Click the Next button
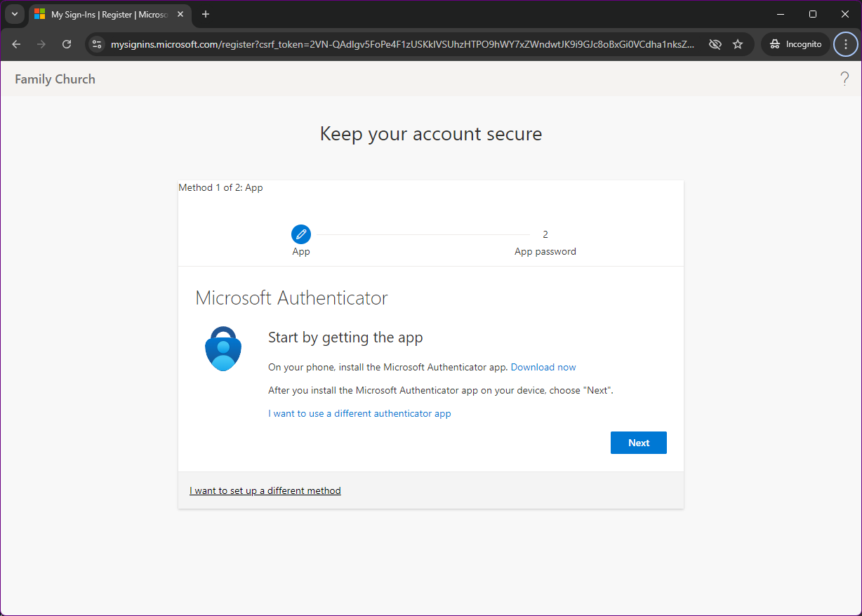862x616 pixels. tap(638, 443)
